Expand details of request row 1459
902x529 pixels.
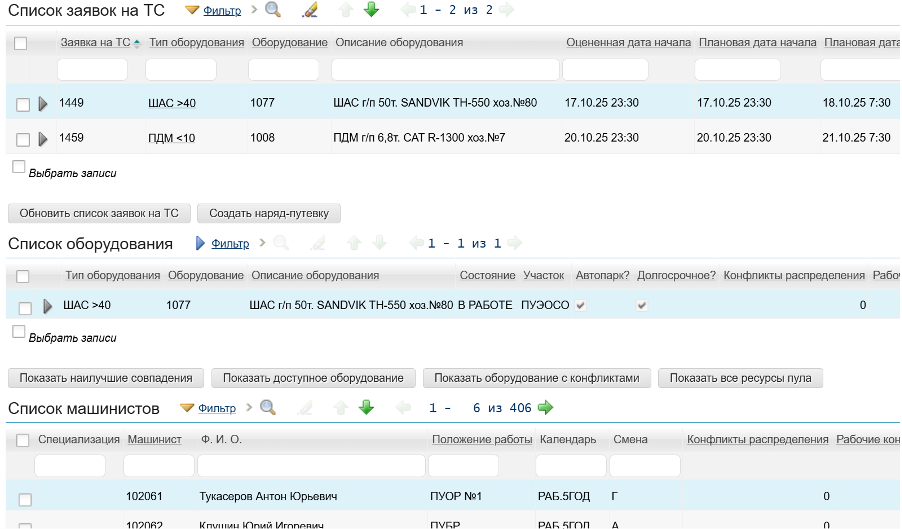(x=43, y=139)
